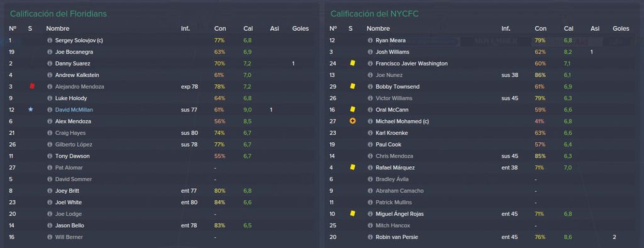Sort NYCFC table by Goles column
Screen dimensions: 644x248
click(x=621, y=28)
